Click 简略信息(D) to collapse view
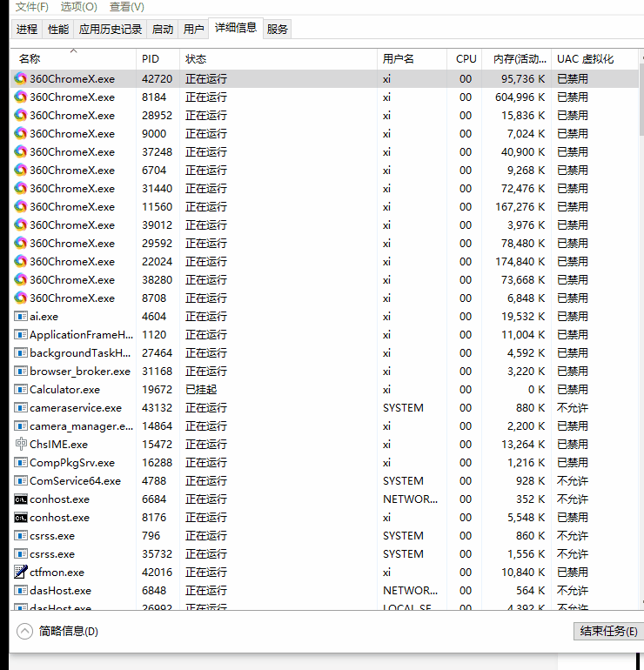 pyautogui.click(x=57, y=631)
